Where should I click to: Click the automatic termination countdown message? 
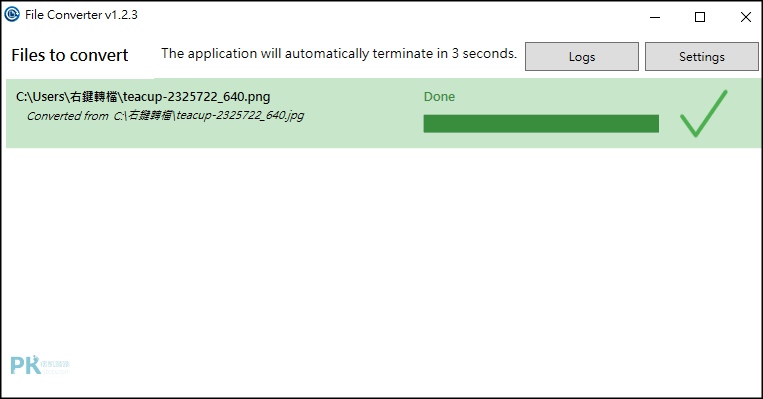(x=339, y=54)
